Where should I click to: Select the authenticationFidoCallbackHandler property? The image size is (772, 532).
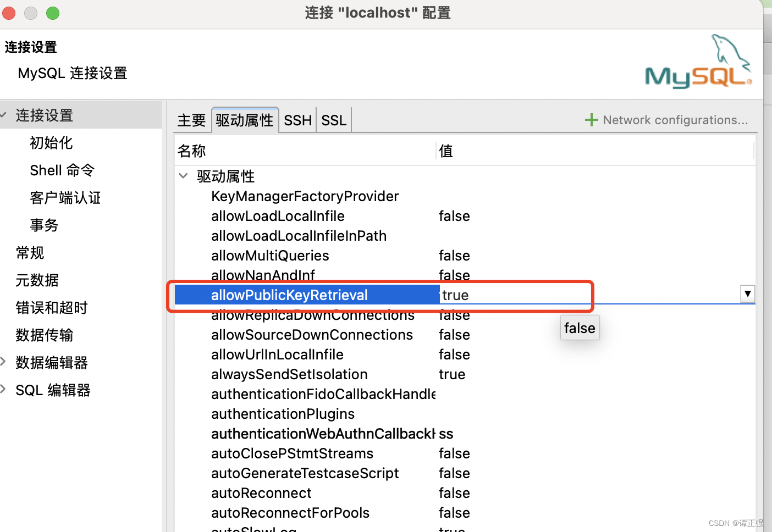pyautogui.click(x=323, y=394)
